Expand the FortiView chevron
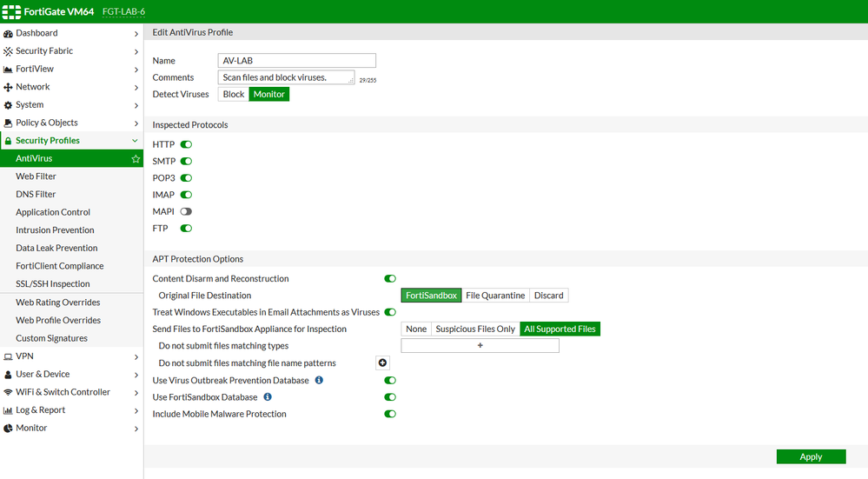 point(136,70)
